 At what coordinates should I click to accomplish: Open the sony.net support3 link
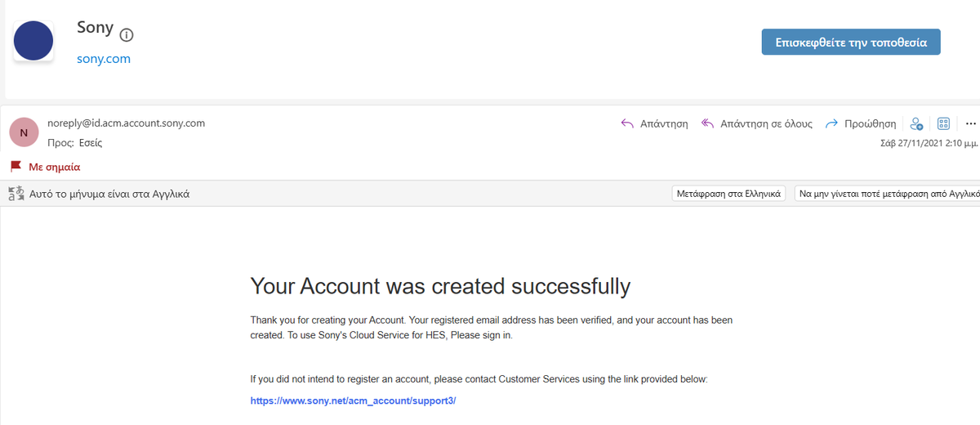(x=353, y=400)
